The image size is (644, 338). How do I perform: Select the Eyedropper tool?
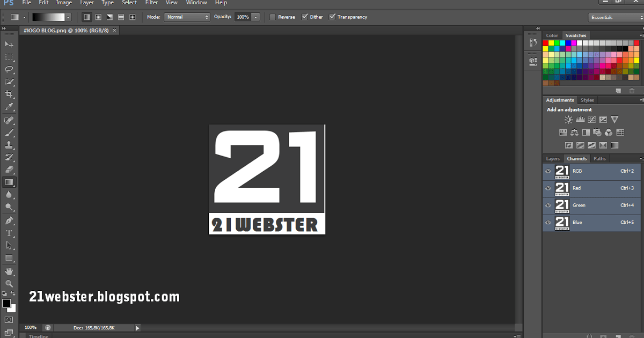pos(9,107)
